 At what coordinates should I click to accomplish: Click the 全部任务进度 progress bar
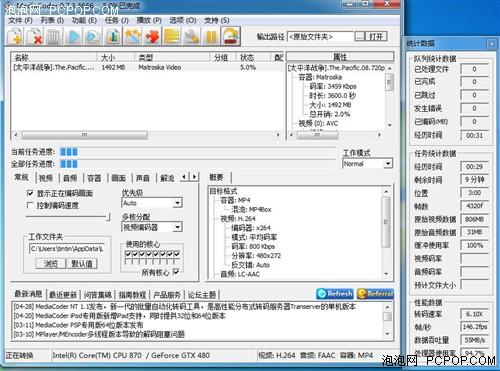point(197,164)
